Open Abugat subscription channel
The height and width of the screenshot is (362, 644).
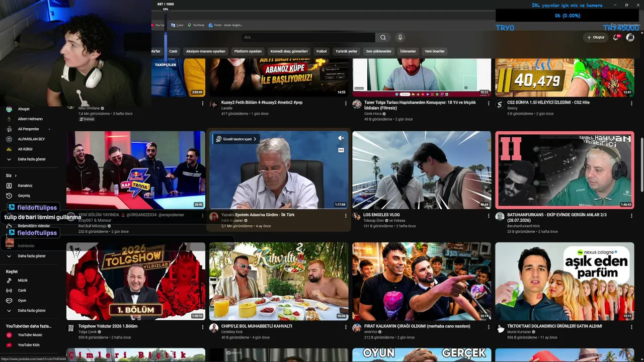click(24, 109)
